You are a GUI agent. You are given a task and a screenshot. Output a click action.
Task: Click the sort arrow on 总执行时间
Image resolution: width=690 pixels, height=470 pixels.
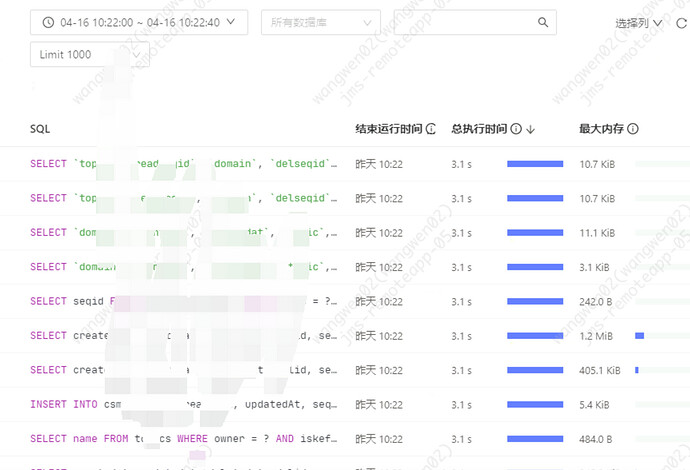531,129
